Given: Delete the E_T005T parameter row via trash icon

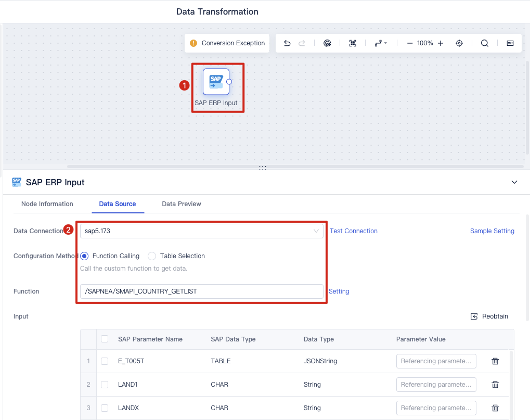Looking at the screenshot, I should pyautogui.click(x=495, y=361).
